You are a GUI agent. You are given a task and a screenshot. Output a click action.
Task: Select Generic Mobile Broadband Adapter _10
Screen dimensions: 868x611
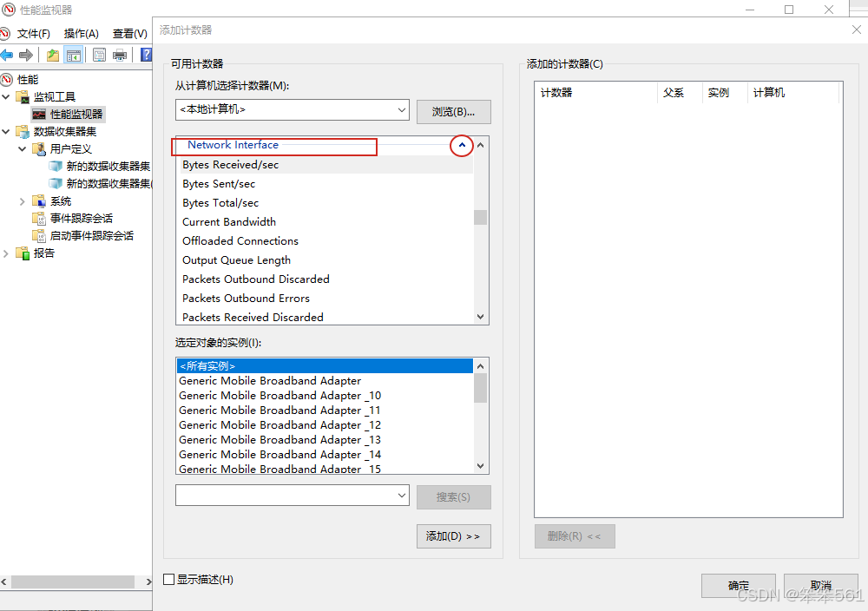(325, 396)
